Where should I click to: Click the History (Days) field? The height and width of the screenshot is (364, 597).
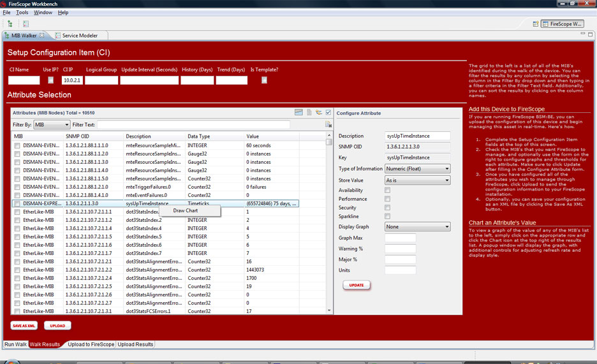(x=197, y=80)
